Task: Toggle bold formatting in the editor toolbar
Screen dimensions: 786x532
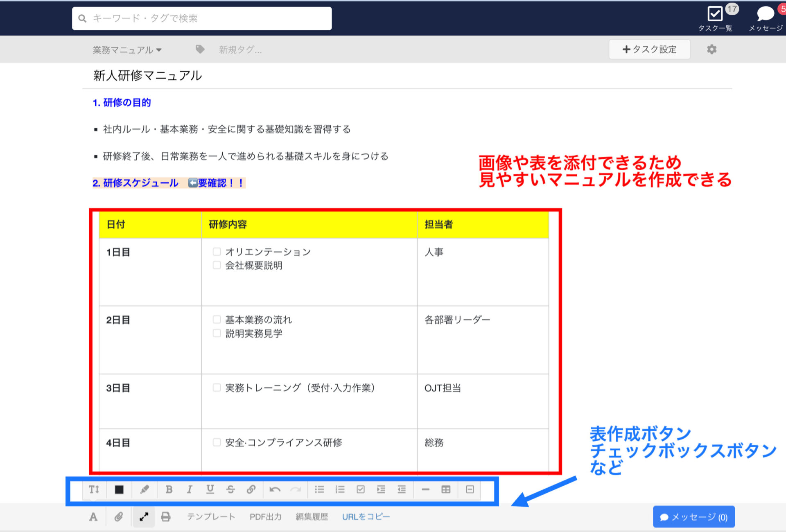Action: (x=169, y=489)
